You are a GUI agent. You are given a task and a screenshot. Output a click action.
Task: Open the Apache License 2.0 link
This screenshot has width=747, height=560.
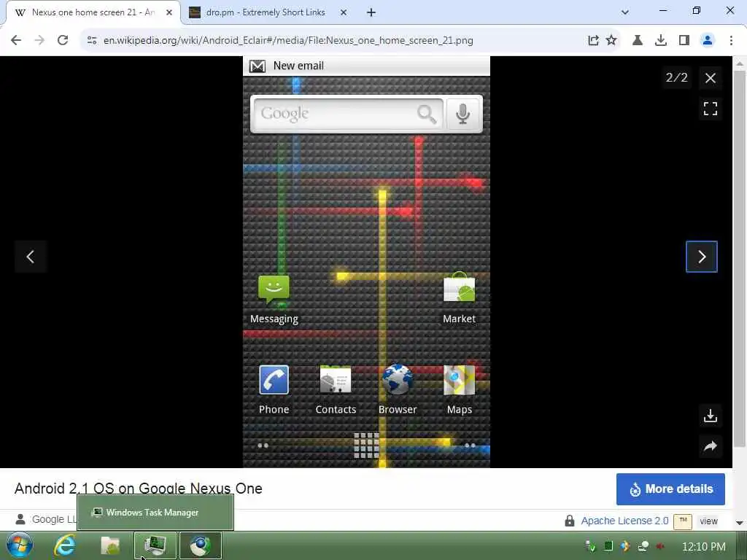[624, 521]
